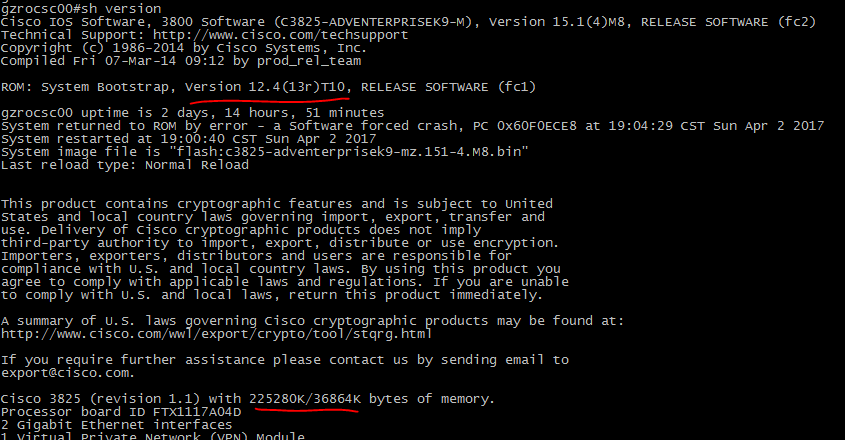Click the 'System restarted at 19:00:40' line

[x=188, y=139]
